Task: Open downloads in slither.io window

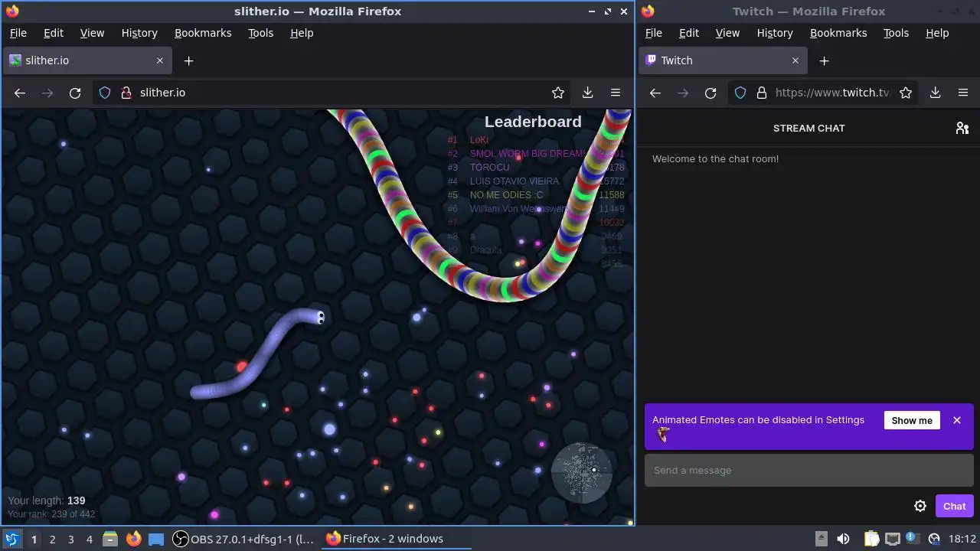Action: click(587, 93)
